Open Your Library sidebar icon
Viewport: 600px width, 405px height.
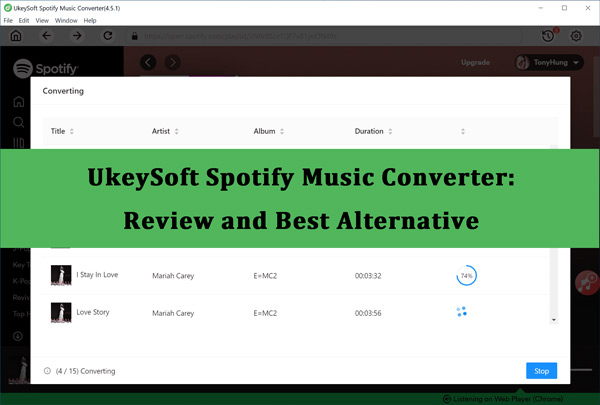click(x=19, y=143)
